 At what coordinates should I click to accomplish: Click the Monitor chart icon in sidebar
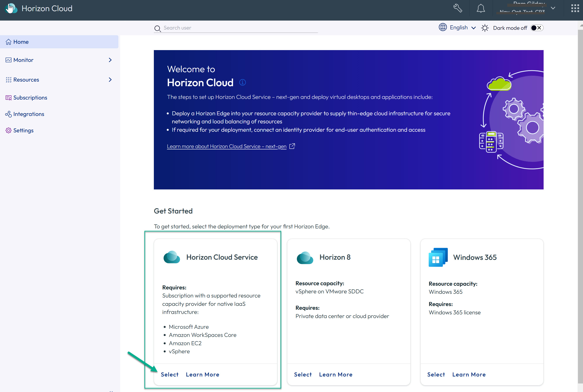click(9, 60)
